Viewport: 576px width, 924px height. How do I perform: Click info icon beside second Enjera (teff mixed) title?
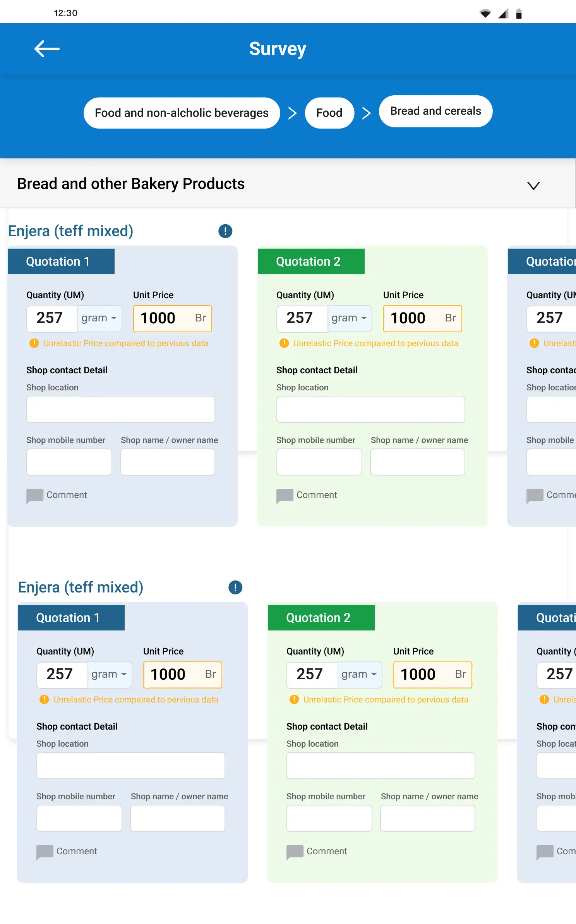tap(235, 587)
